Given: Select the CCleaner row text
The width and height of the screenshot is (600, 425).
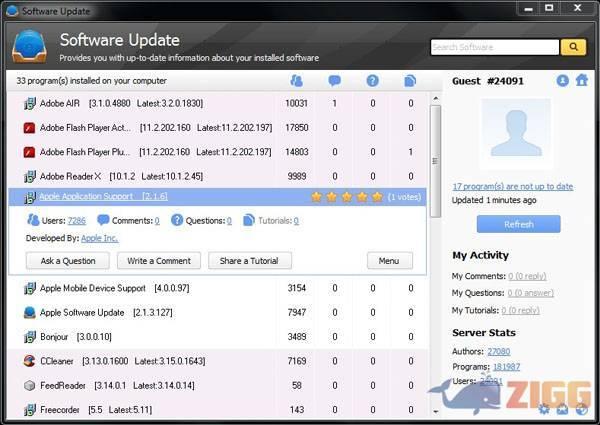Looking at the screenshot, I should pos(122,361).
